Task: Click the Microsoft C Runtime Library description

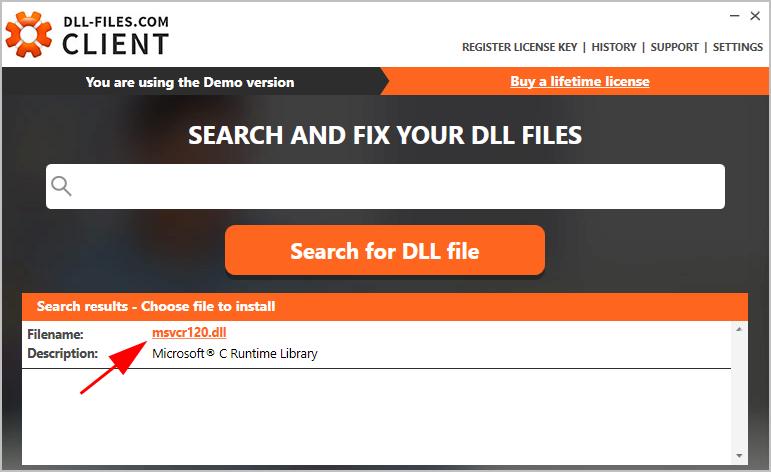Action: 235,354
